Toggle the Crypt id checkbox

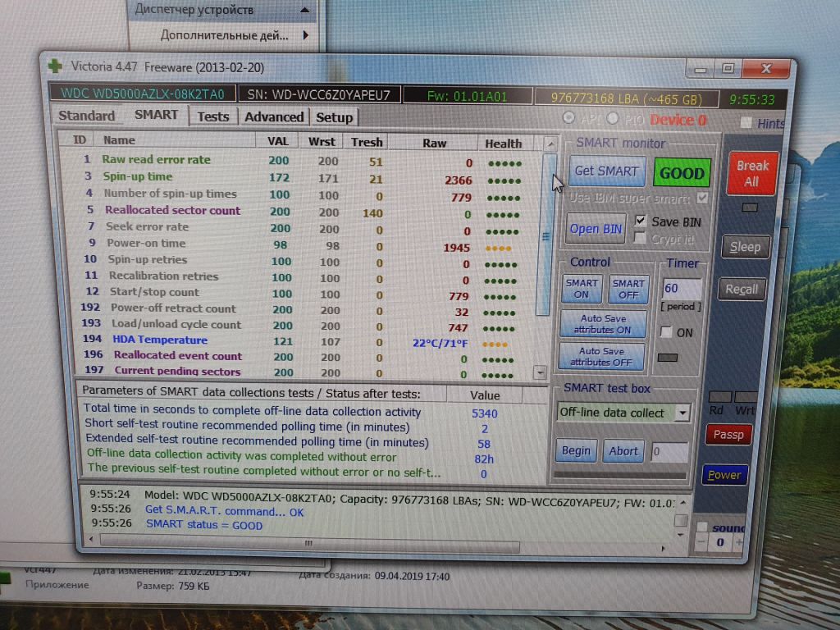[x=640, y=237]
